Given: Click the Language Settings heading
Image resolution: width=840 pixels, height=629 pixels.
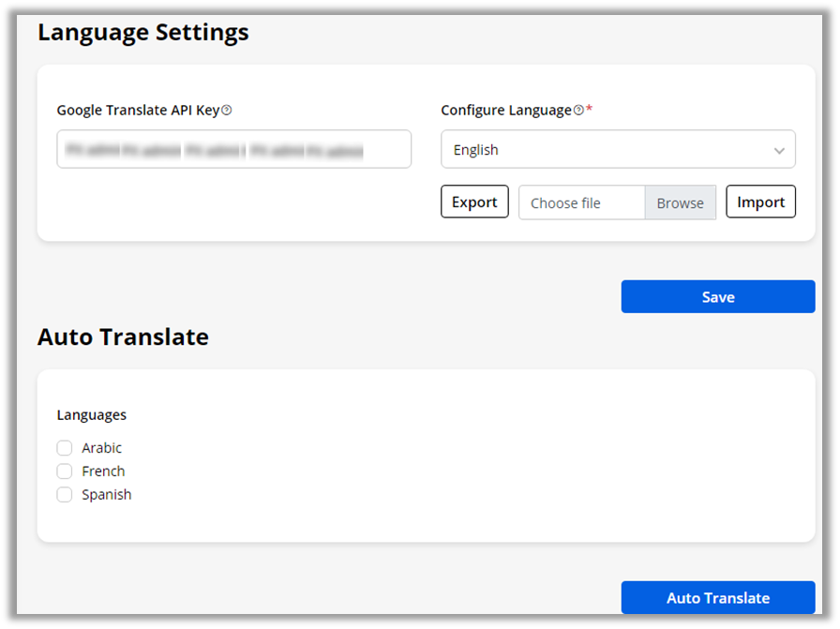Looking at the screenshot, I should point(143,33).
